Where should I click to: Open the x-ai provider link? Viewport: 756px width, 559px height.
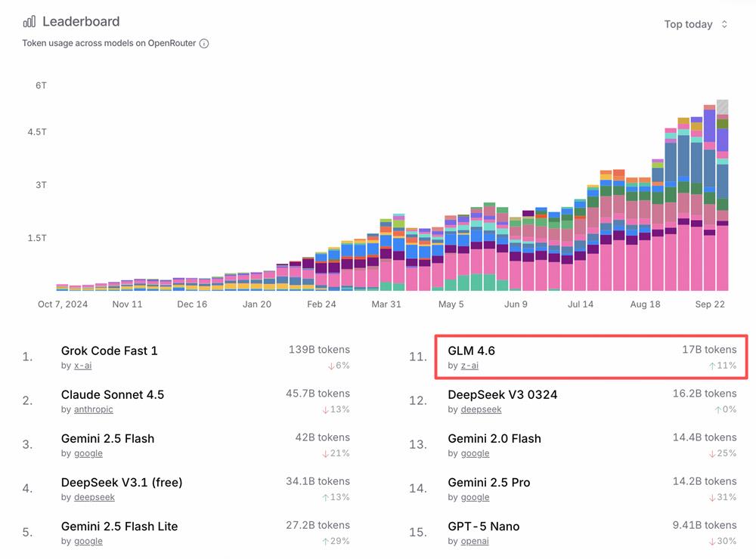pos(82,366)
